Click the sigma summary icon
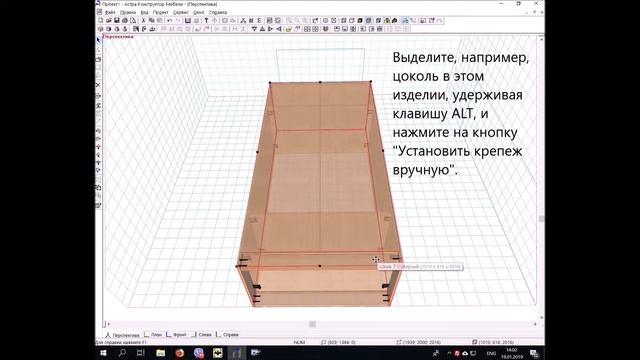Image resolution: width=640 pixels, height=360 pixels. point(259,20)
